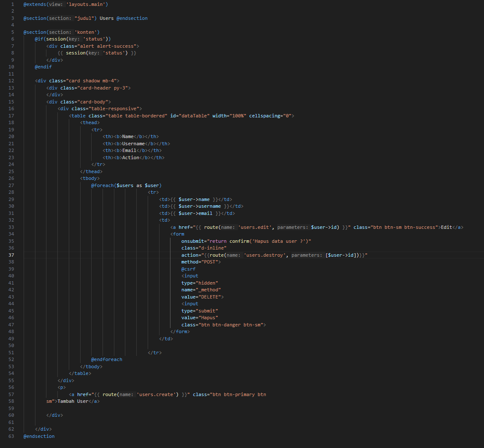This screenshot has height=448, width=484.
Task: Click the "DELETE" value string
Action: click(x=209, y=297)
